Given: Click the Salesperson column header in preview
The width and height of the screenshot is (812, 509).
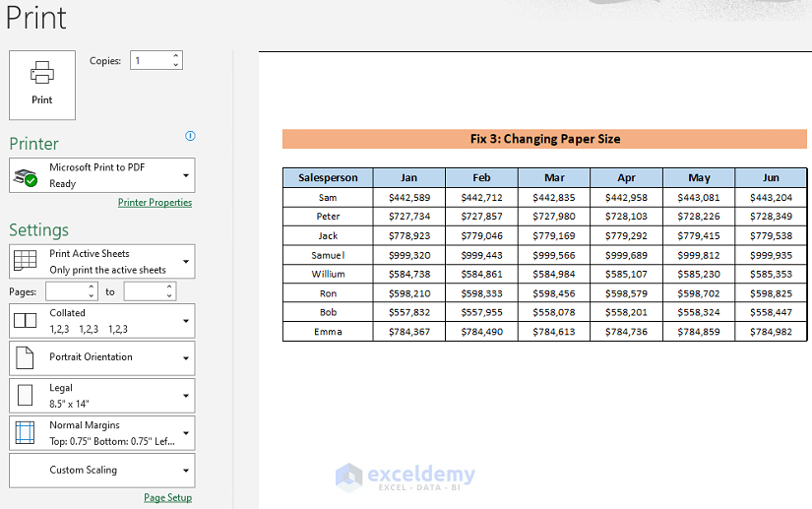Looking at the screenshot, I should [x=328, y=177].
